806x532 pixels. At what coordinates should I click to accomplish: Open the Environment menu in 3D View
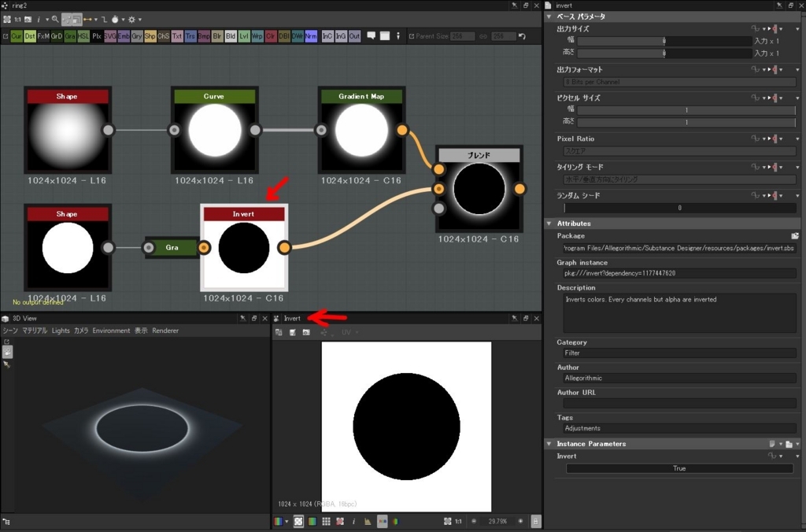(111, 331)
